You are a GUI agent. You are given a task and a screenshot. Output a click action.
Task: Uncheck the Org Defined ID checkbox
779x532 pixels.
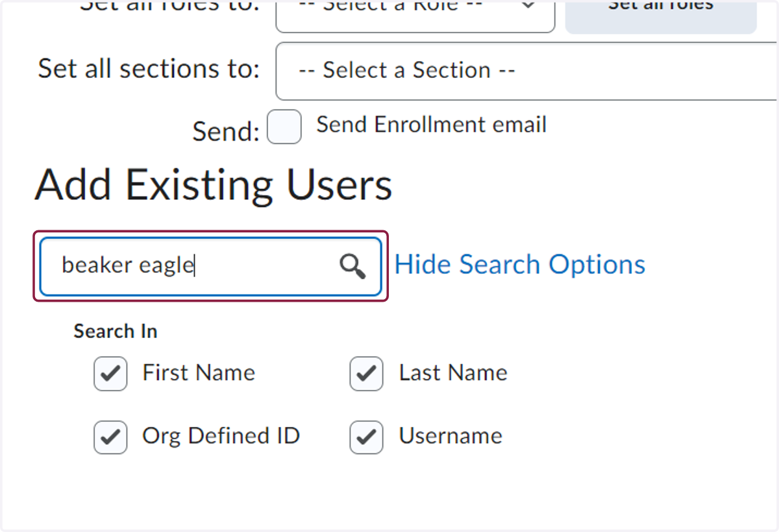110,437
